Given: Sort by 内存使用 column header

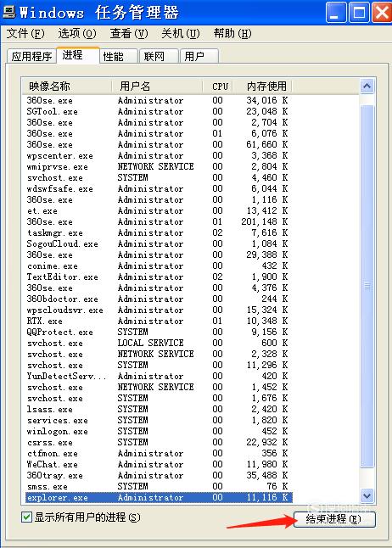Looking at the screenshot, I should coord(264,86).
